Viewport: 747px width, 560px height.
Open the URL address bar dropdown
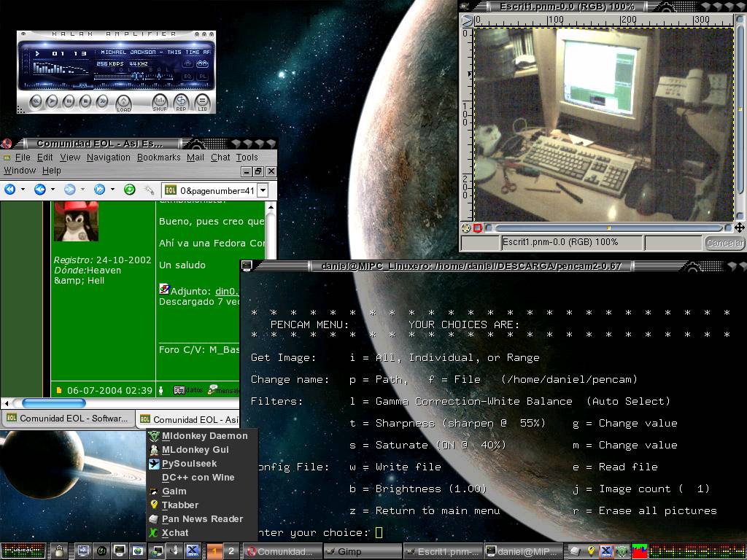point(263,190)
